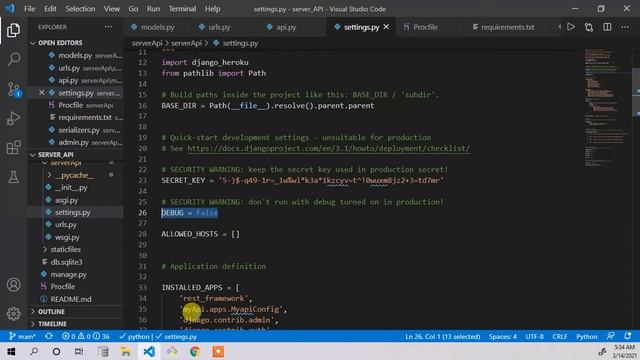Open File Explorer from taskbar
The height and width of the screenshot is (360, 640).
125,351
